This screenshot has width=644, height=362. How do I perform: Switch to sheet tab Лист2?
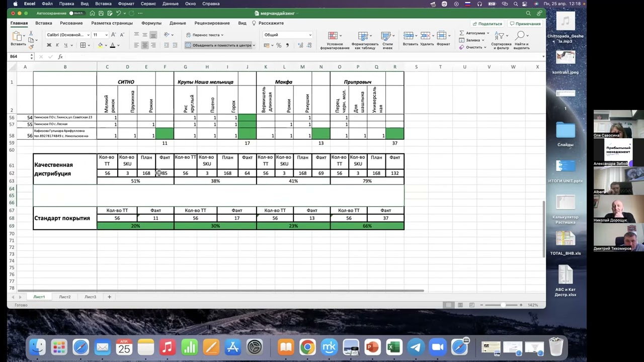pyautogui.click(x=65, y=297)
